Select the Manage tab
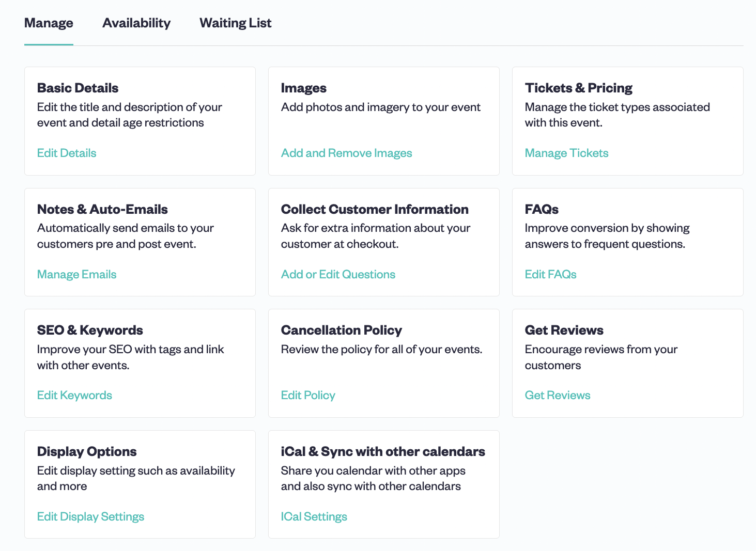The image size is (756, 551). coord(49,23)
